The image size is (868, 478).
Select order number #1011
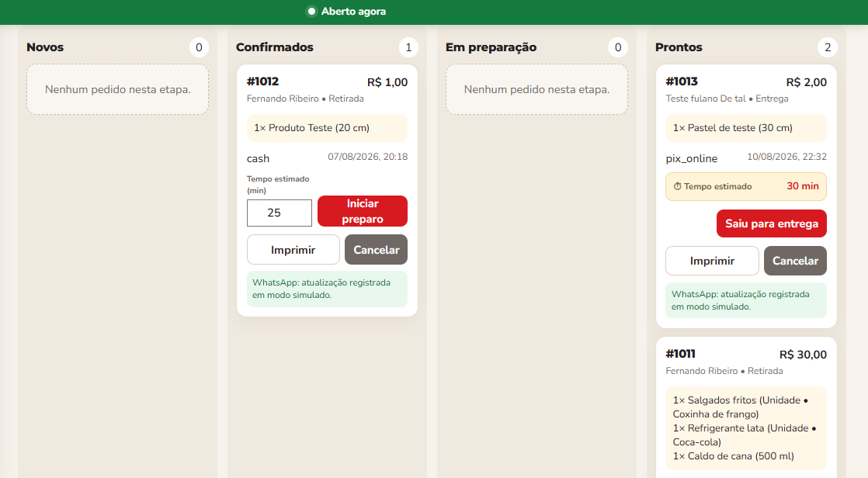(x=680, y=354)
